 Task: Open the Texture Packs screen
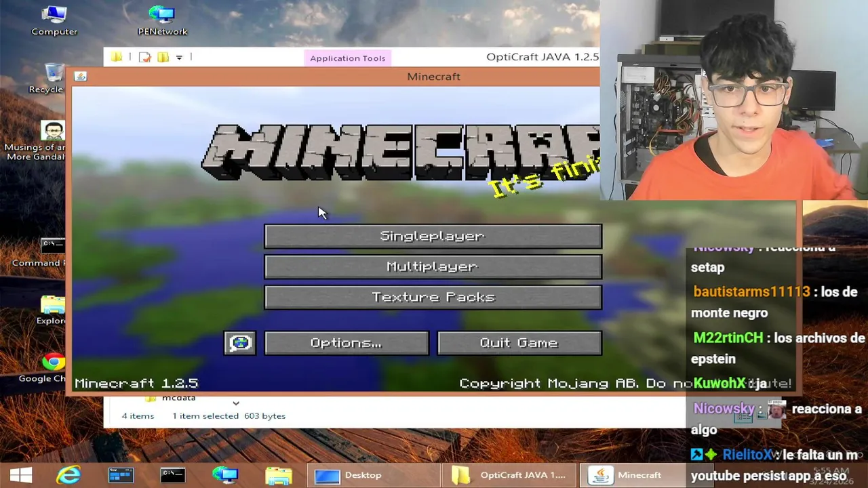tap(433, 297)
